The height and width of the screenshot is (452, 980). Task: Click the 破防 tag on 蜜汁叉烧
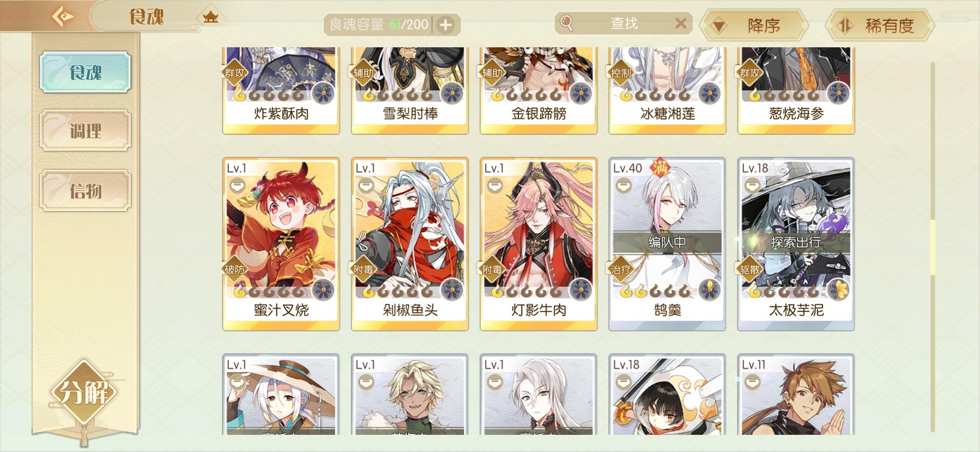pyautogui.click(x=235, y=270)
